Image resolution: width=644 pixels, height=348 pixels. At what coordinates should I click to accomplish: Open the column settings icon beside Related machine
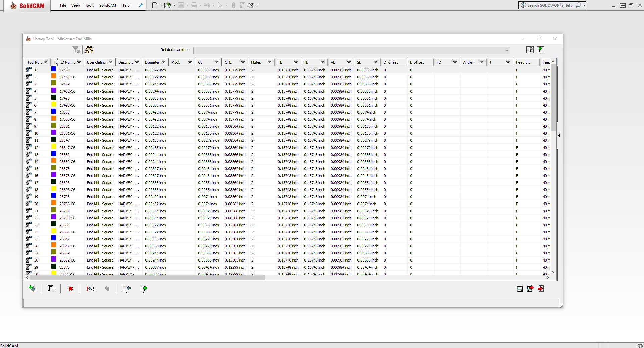[530, 50]
